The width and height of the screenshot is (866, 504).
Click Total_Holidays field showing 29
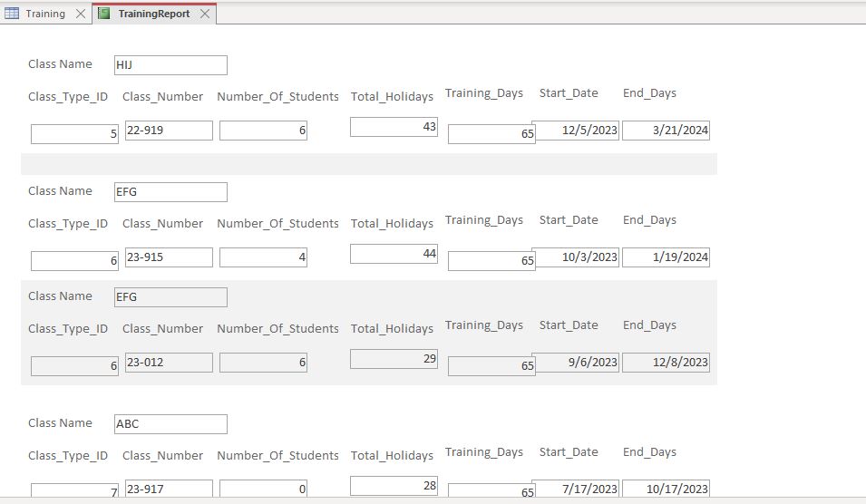click(x=394, y=359)
